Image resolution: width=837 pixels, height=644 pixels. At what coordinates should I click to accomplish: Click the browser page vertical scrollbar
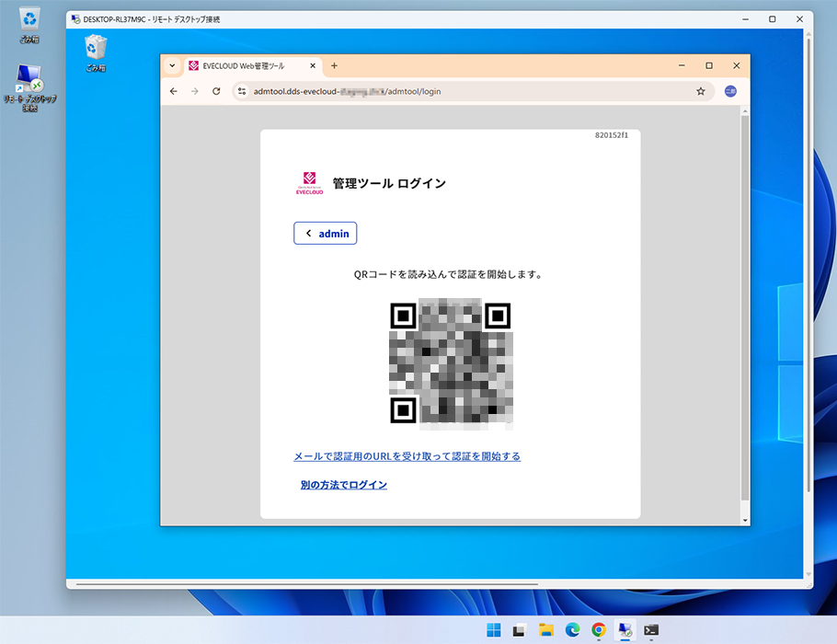click(x=745, y=304)
